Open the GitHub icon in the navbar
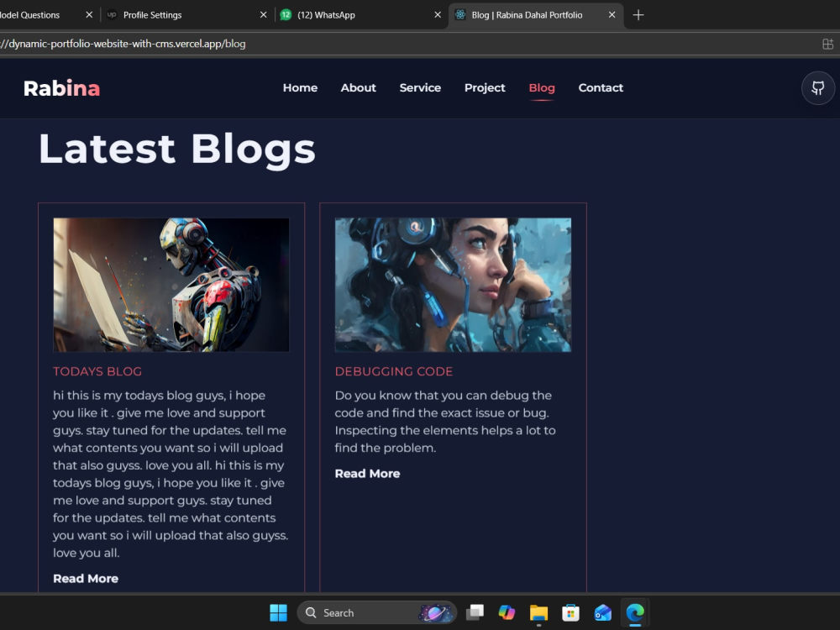840x630 pixels. (x=817, y=88)
